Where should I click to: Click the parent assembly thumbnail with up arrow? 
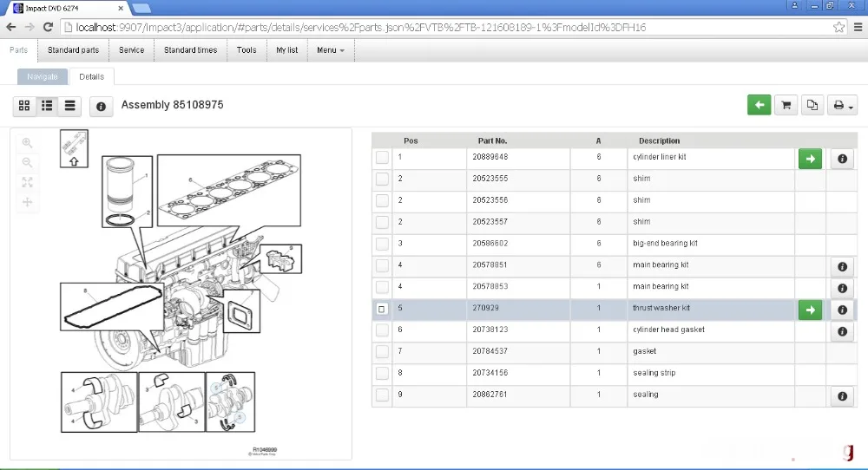tap(74, 149)
